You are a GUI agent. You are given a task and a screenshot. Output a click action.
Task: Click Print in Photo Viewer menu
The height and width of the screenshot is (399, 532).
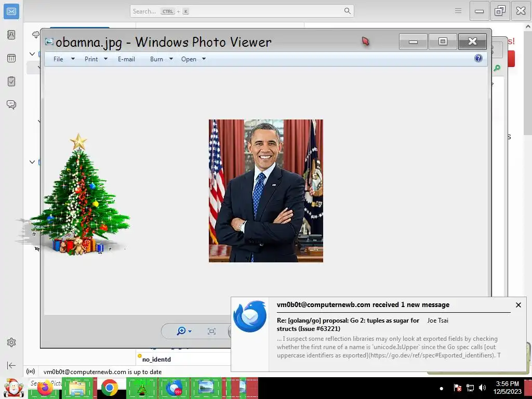(x=91, y=59)
